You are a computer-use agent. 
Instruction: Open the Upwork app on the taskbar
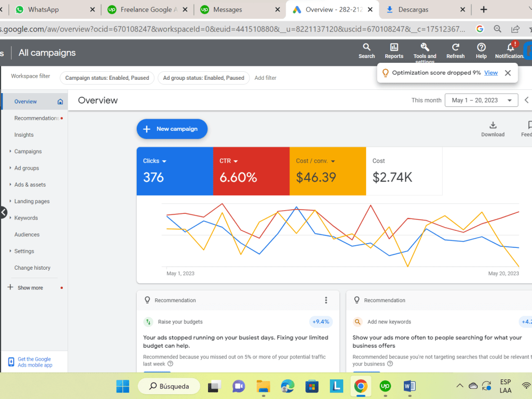point(385,386)
